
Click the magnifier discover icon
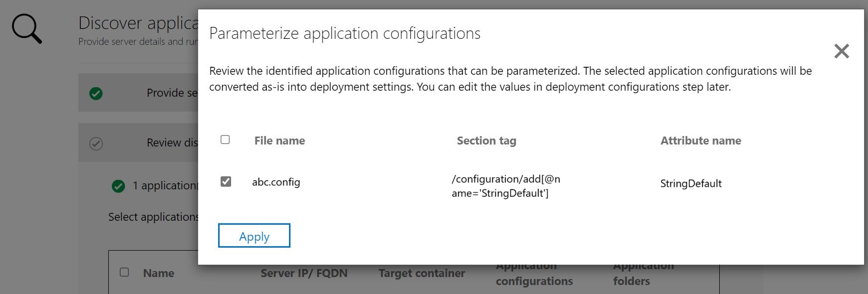pyautogui.click(x=26, y=29)
